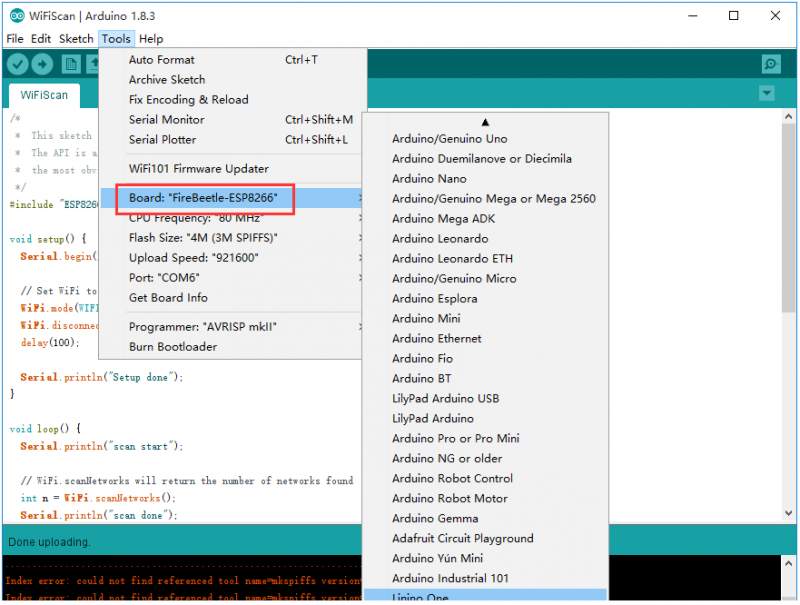800x605 pixels.
Task: Open the Edit menu
Action: [41, 39]
